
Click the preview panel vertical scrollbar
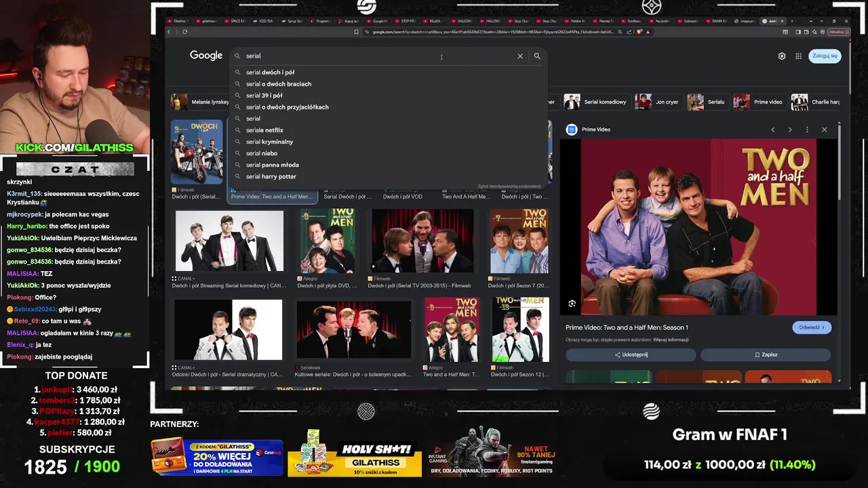(x=840, y=163)
